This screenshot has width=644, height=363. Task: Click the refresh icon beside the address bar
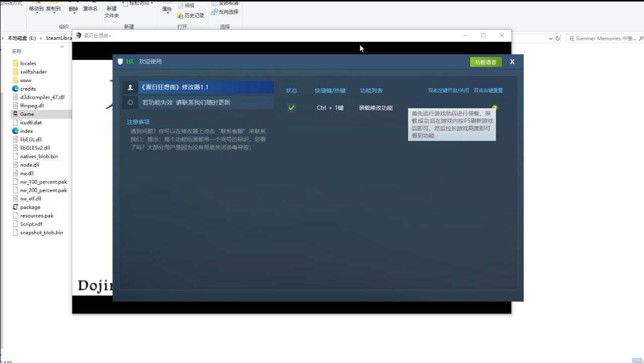[x=557, y=38]
